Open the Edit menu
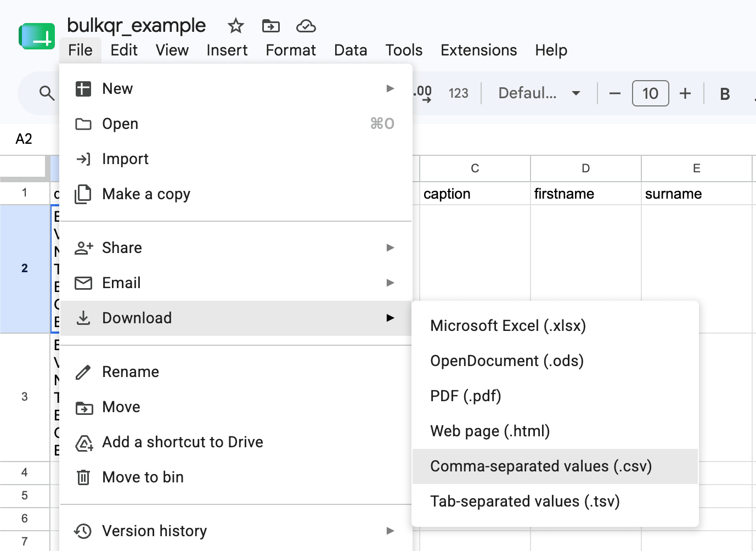Screen dimensions: 756x551 tap(124, 50)
